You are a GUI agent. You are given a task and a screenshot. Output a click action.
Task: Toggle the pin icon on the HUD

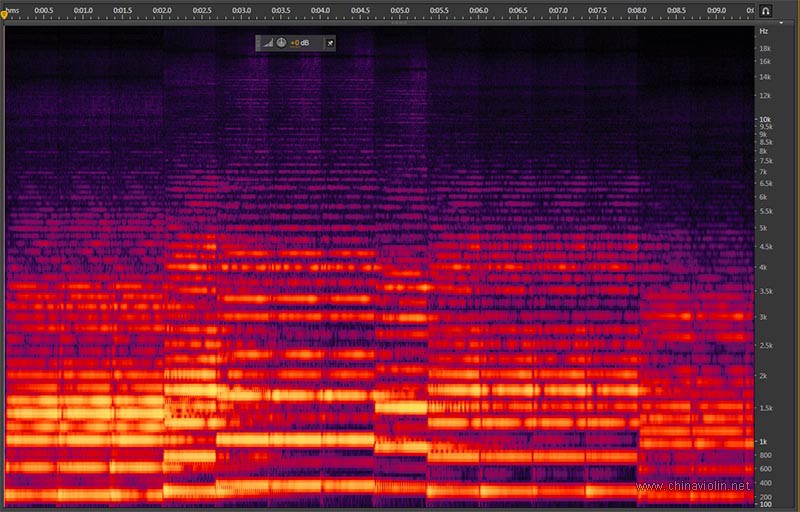[330, 43]
